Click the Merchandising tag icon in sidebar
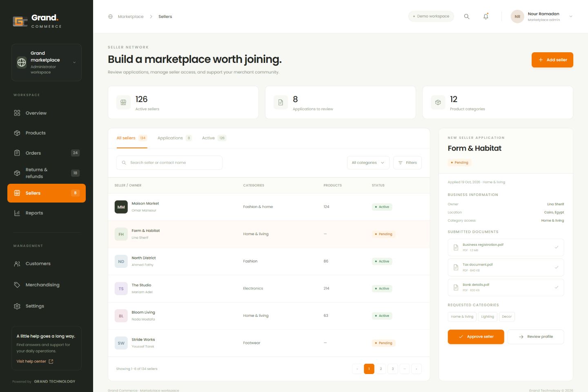The height and width of the screenshot is (392, 588). (x=17, y=285)
